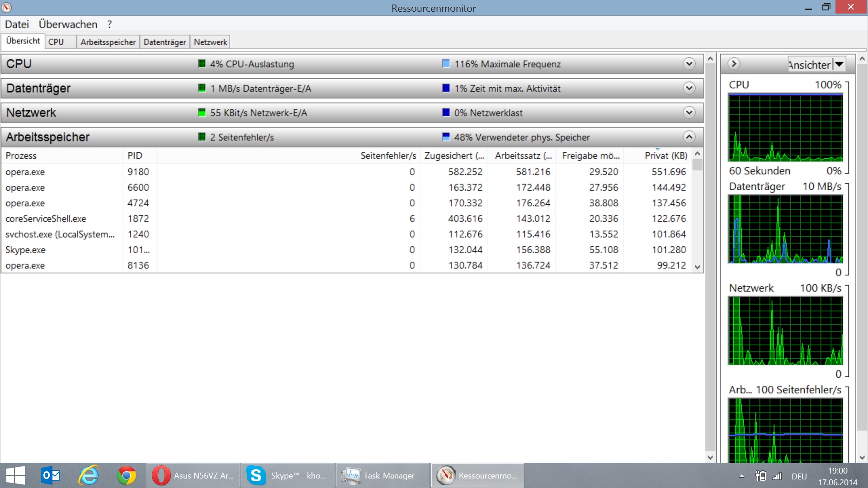Show hidden tray icons arrow
Viewport: 868px width, 488px height.
(x=741, y=476)
